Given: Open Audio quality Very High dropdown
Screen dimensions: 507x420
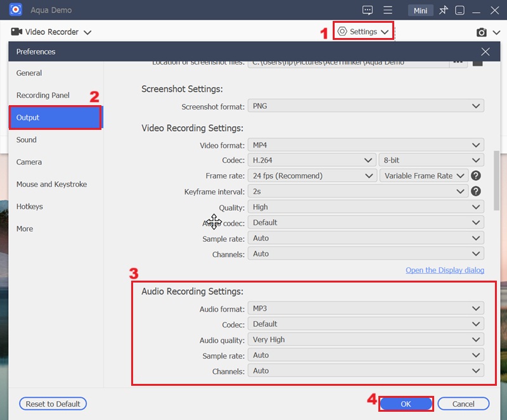Looking at the screenshot, I should (x=366, y=340).
